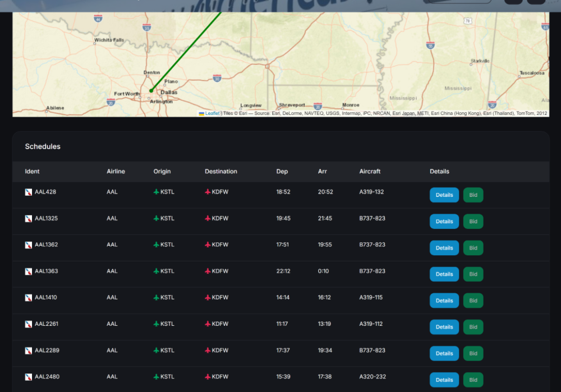561x392 pixels.
Task: Show Details for flight AAL2480
Action: pos(444,380)
